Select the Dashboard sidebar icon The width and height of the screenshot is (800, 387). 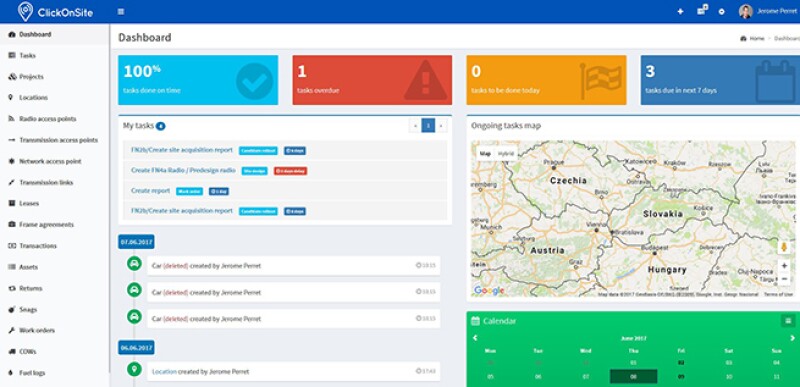pyautogui.click(x=12, y=35)
